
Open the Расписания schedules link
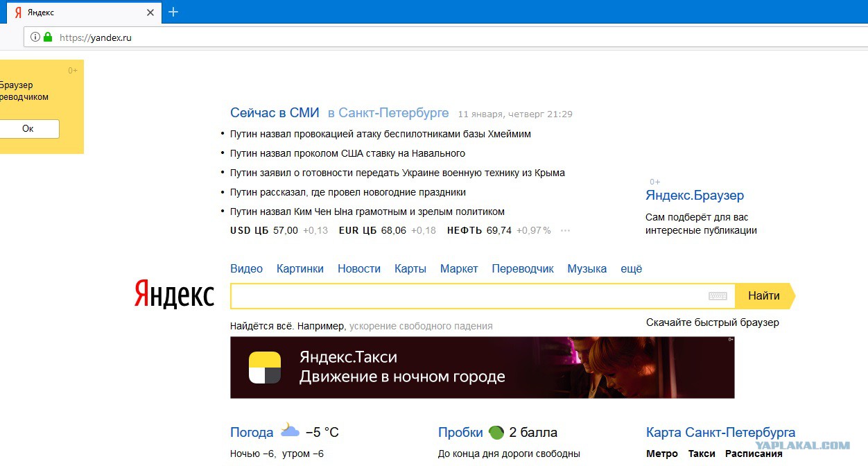point(754,454)
